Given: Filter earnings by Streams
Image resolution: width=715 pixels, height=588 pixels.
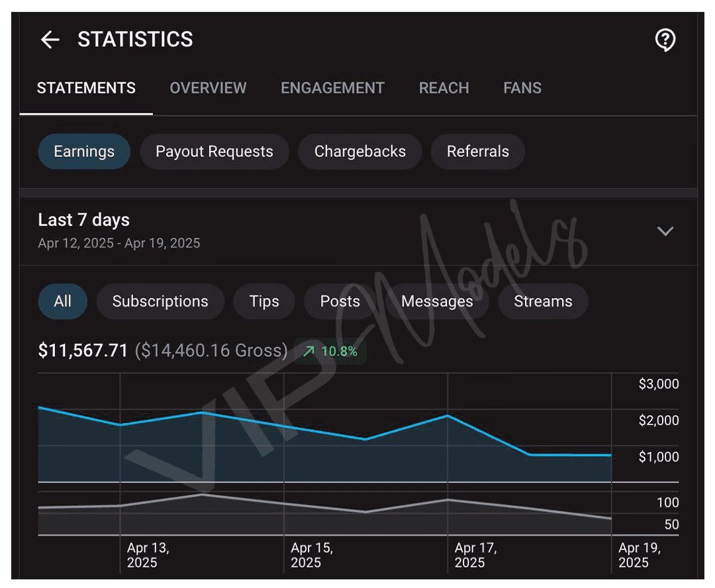Looking at the screenshot, I should 543,301.
